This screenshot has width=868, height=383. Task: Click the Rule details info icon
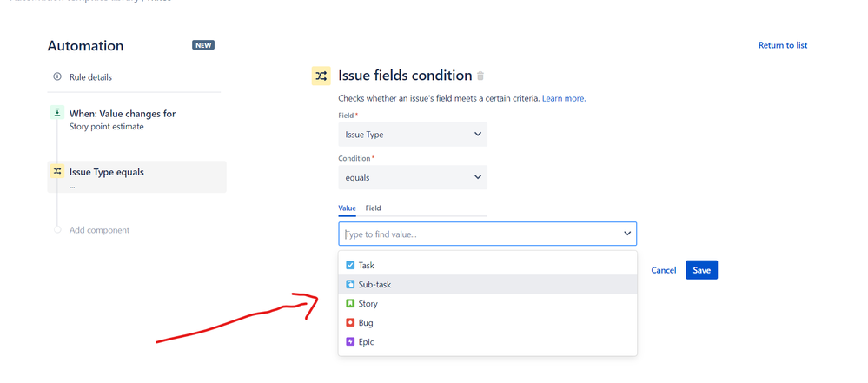pos(57,77)
